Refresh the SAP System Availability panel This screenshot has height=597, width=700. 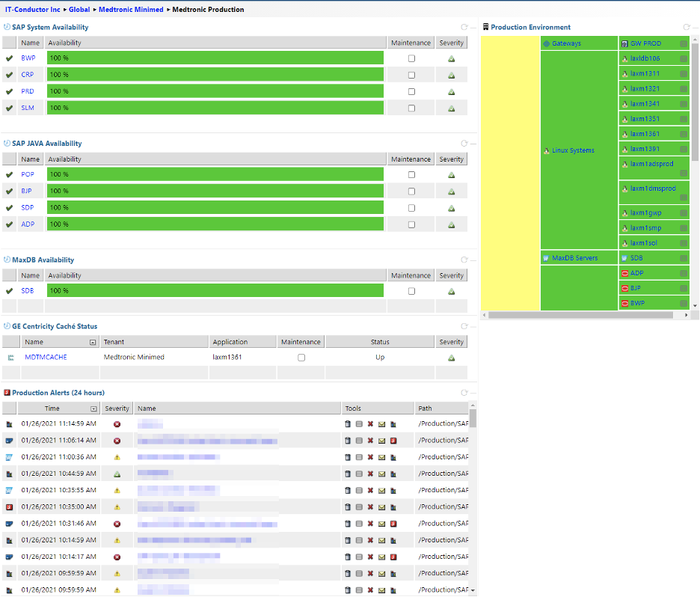pos(464,27)
